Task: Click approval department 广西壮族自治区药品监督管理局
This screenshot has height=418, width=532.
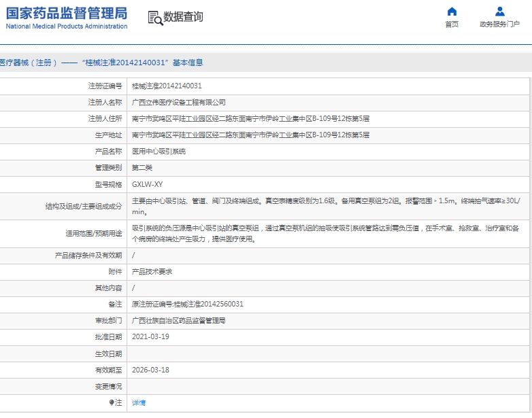Action: [178, 320]
